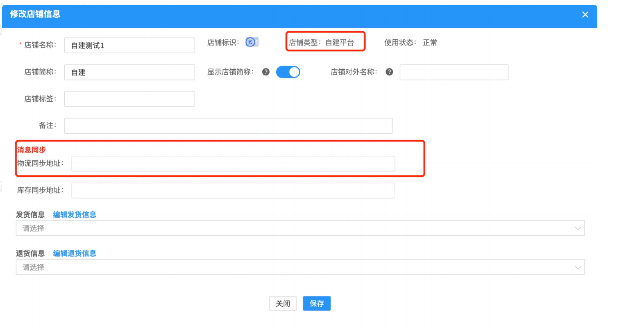Image resolution: width=644 pixels, height=328 pixels.
Task: Click into the 店铺简称 input field
Action: coord(129,73)
